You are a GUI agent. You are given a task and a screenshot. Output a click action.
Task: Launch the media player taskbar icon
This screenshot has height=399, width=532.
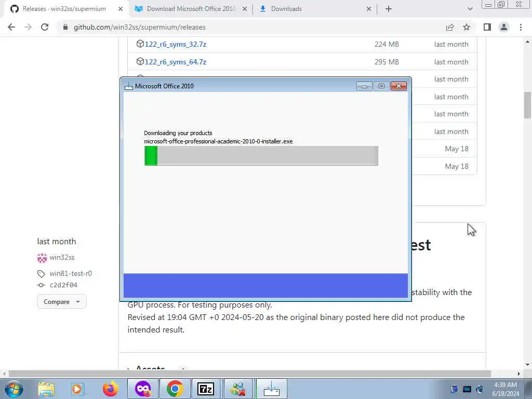(x=77, y=389)
